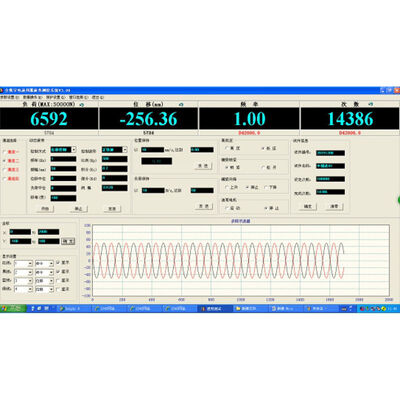Open the fourth menu in the menu bar
This screenshot has width=400, height=400.
(78, 97)
